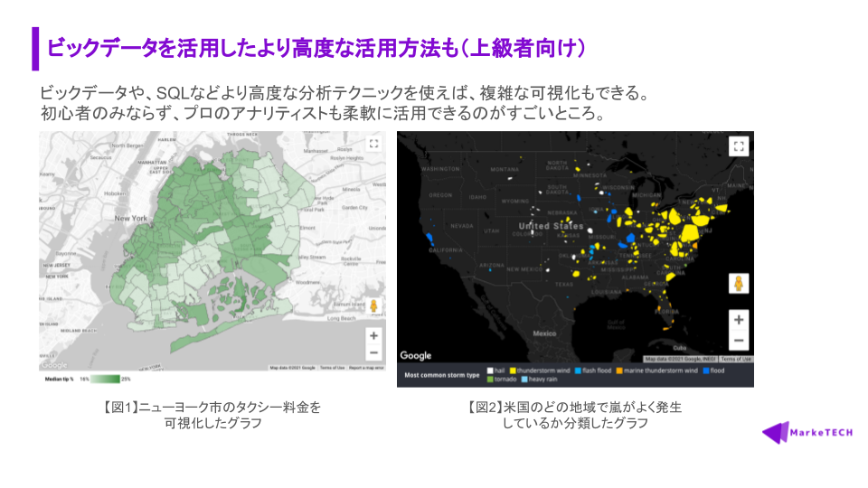Toggle fullscreen on the New York taxi map
Viewport: 868px width, 488px height.
[x=373, y=144]
